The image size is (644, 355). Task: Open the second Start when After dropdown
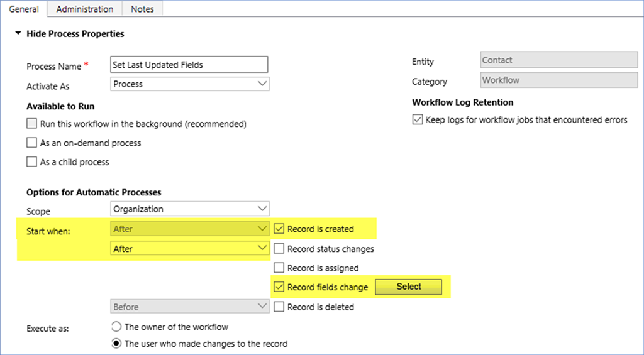point(189,249)
